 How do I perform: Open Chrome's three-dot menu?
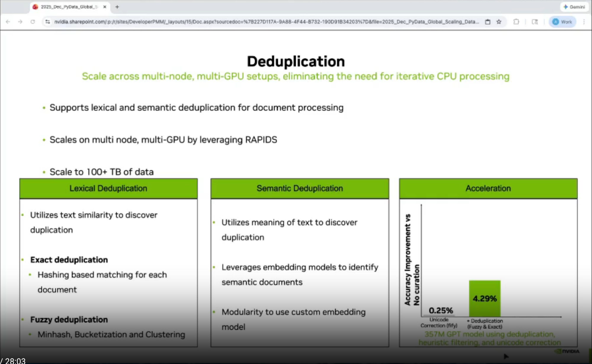(x=584, y=22)
